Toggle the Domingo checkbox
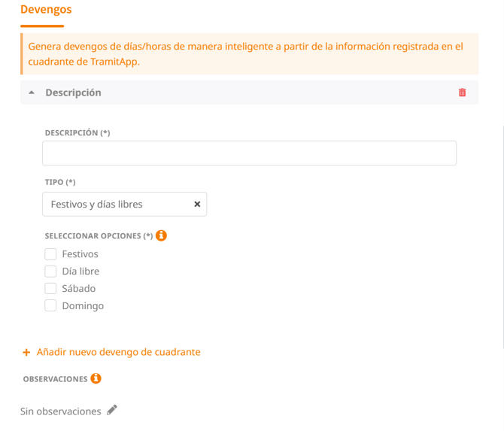Image resolution: width=504 pixels, height=431 pixels. (x=50, y=306)
